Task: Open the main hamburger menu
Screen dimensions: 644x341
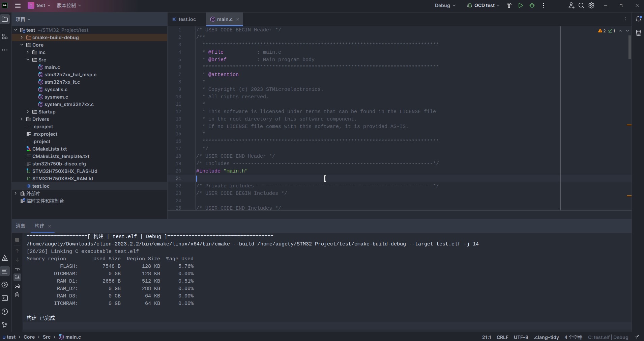Action: [x=18, y=5]
